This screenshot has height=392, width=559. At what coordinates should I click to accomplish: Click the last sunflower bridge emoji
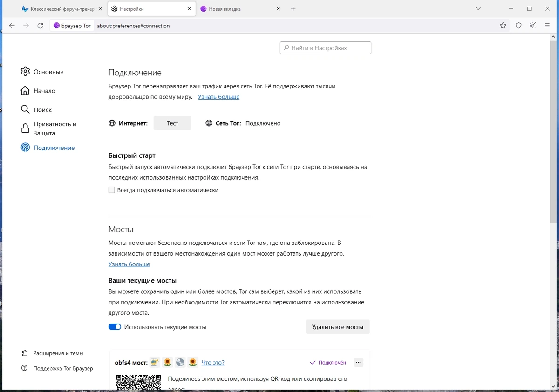click(x=192, y=362)
